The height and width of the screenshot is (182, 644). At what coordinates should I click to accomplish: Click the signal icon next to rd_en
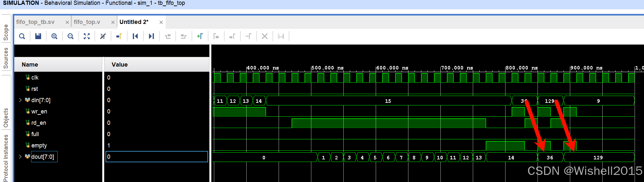[x=28, y=123]
